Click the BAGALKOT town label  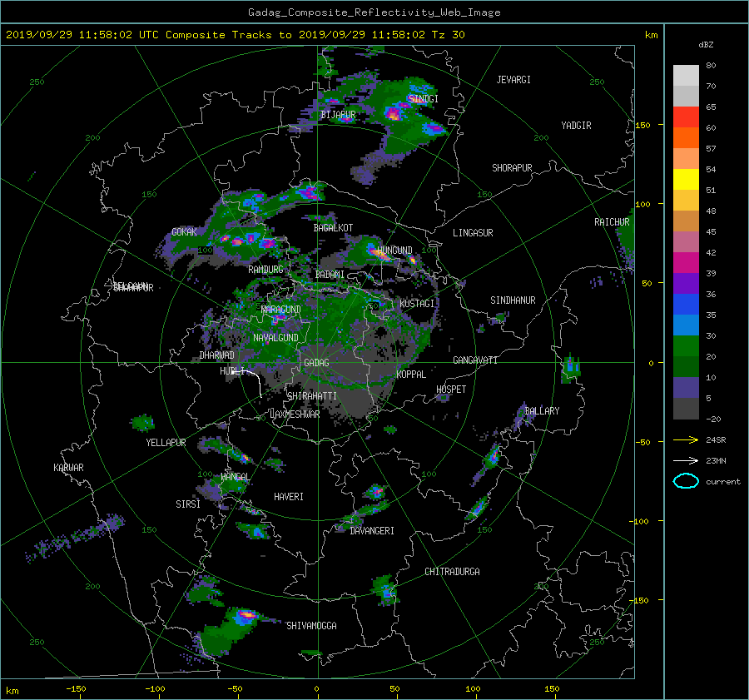pyautogui.click(x=333, y=228)
